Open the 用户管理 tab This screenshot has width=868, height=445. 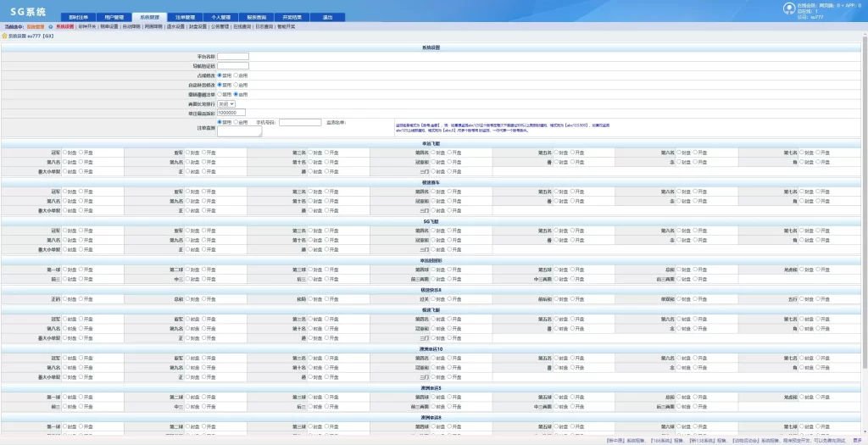(114, 17)
